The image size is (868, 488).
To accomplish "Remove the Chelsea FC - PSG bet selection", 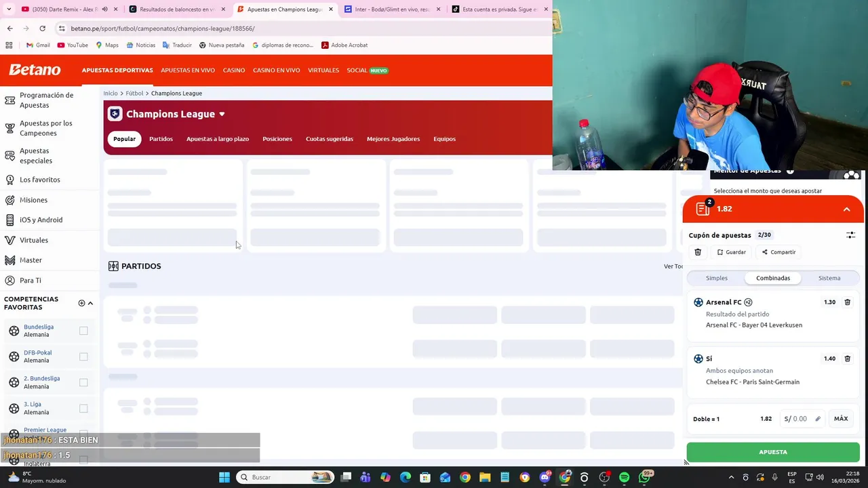I will click(x=847, y=359).
